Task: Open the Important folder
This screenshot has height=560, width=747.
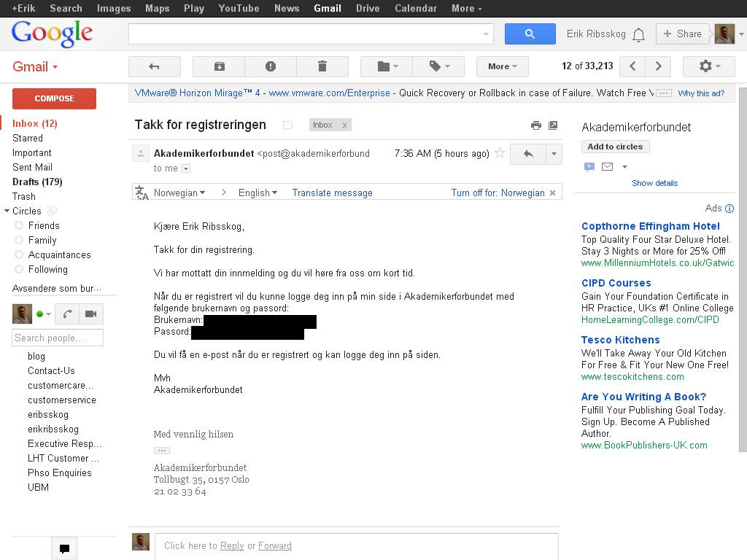Action: (x=32, y=153)
